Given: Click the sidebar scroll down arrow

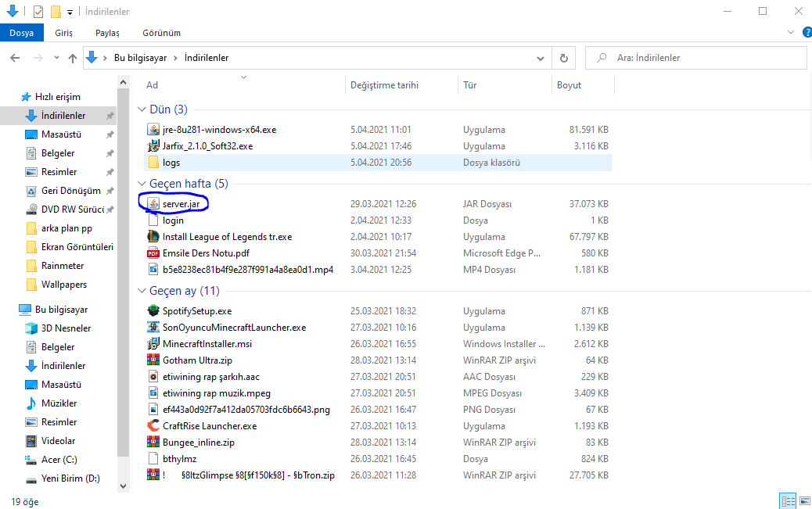Looking at the screenshot, I should pyautogui.click(x=123, y=486).
